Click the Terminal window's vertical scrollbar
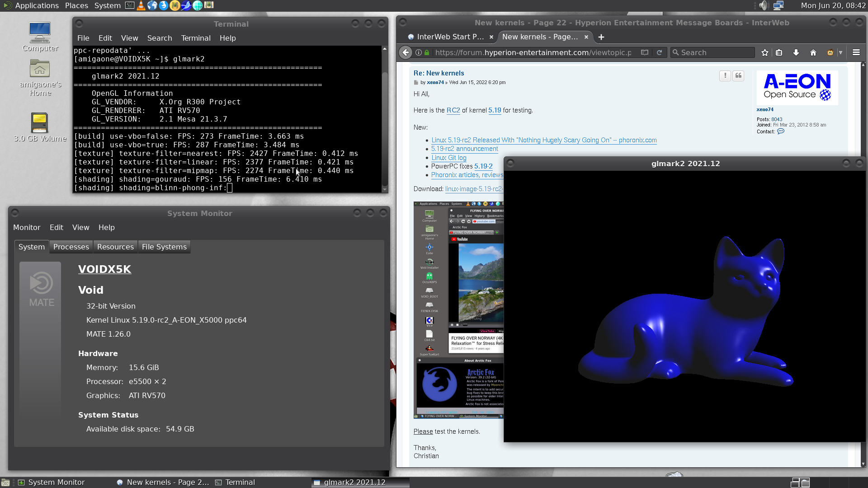868x488 pixels. [x=385, y=119]
